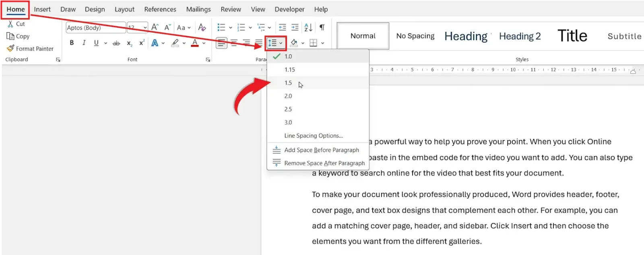Toggle Subscript formatting
The image size is (644, 255).
(129, 43)
